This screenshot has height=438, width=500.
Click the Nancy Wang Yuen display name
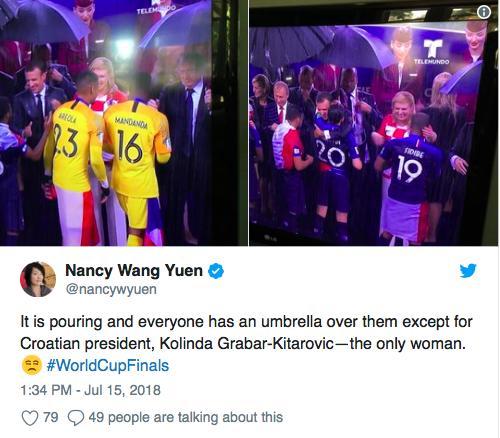(x=134, y=270)
